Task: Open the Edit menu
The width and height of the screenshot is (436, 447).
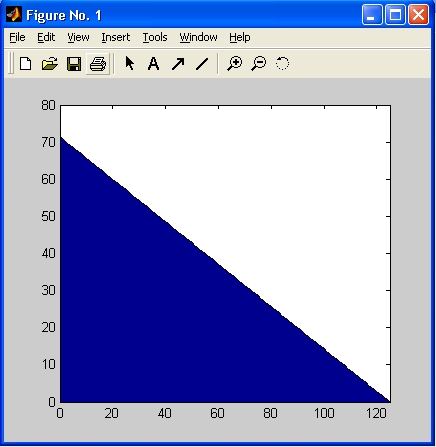Action: tap(46, 37)
